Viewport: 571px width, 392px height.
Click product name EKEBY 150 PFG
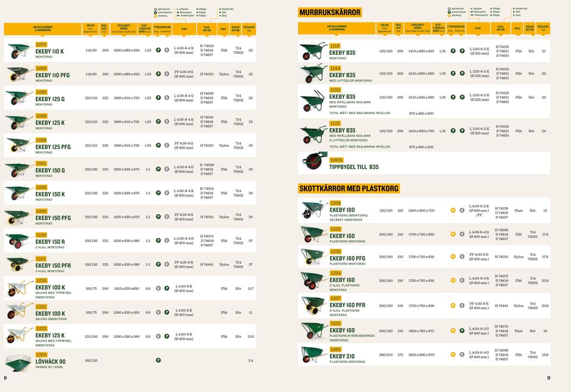[x=53, y=218]
